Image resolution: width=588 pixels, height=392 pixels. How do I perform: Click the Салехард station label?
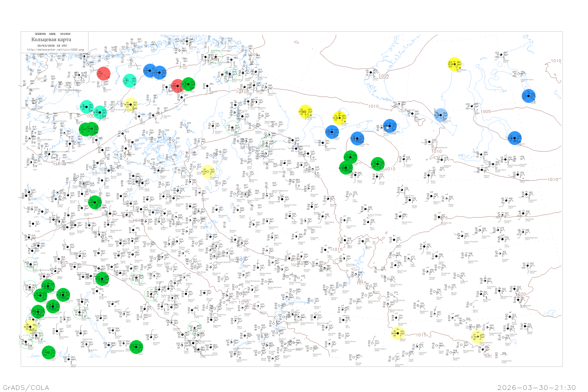[x=447, y=166]
